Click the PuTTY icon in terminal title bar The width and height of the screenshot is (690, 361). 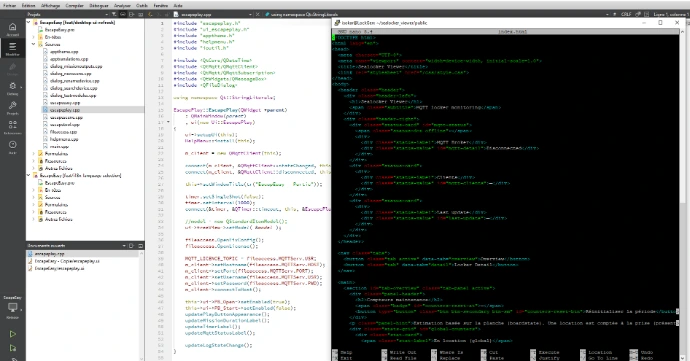click(x=337, y=22)
